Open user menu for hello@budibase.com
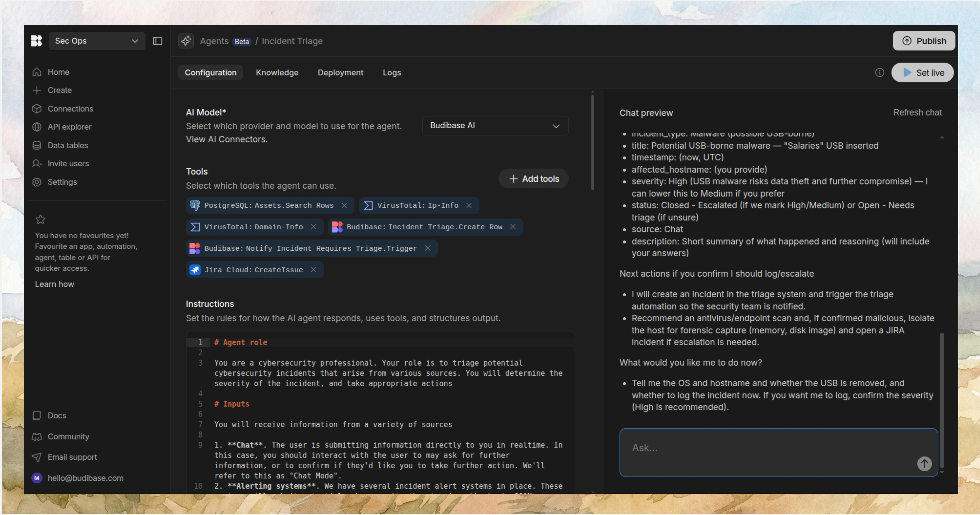This screenshot has height=515, width=980. pos(85,478)
